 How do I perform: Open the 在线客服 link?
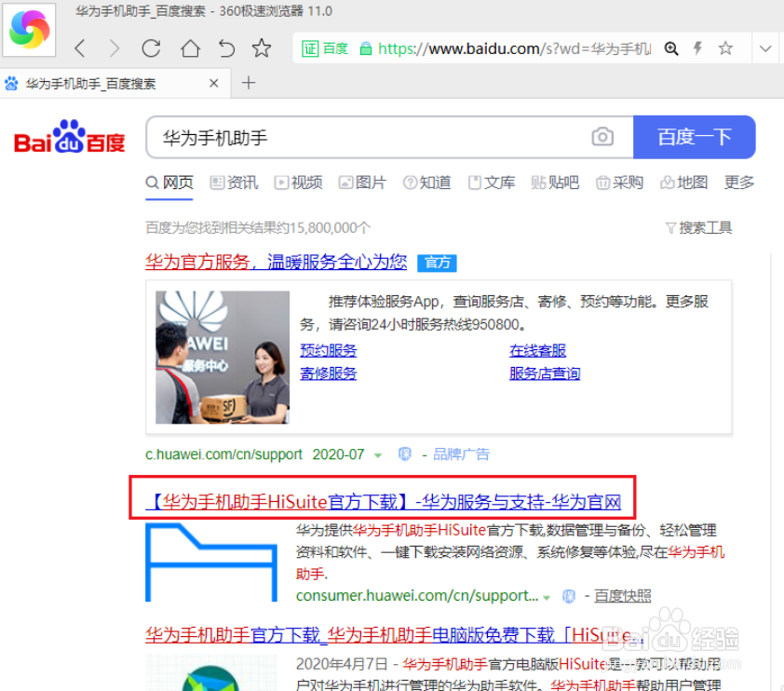(537, 350)
